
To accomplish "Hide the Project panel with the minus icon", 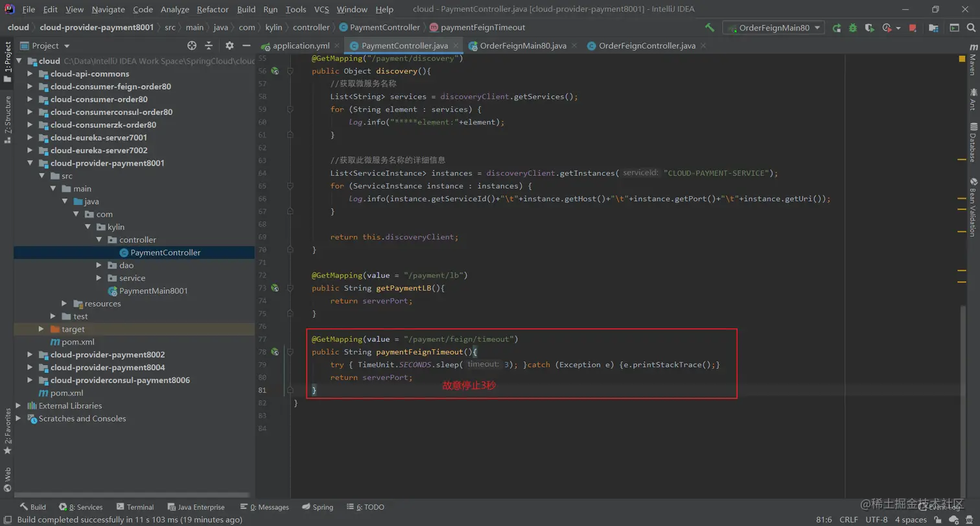I will click(x=246, y=45).
